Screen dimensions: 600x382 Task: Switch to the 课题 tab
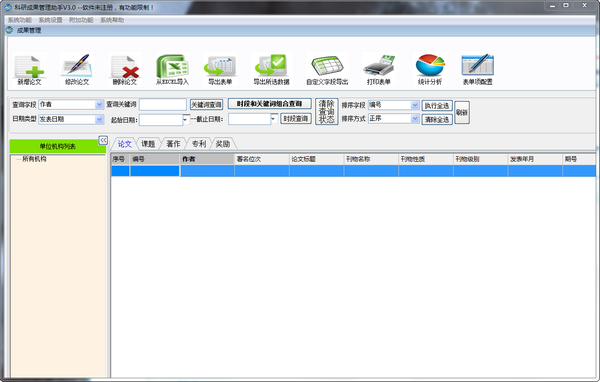(x=148, y=144)
